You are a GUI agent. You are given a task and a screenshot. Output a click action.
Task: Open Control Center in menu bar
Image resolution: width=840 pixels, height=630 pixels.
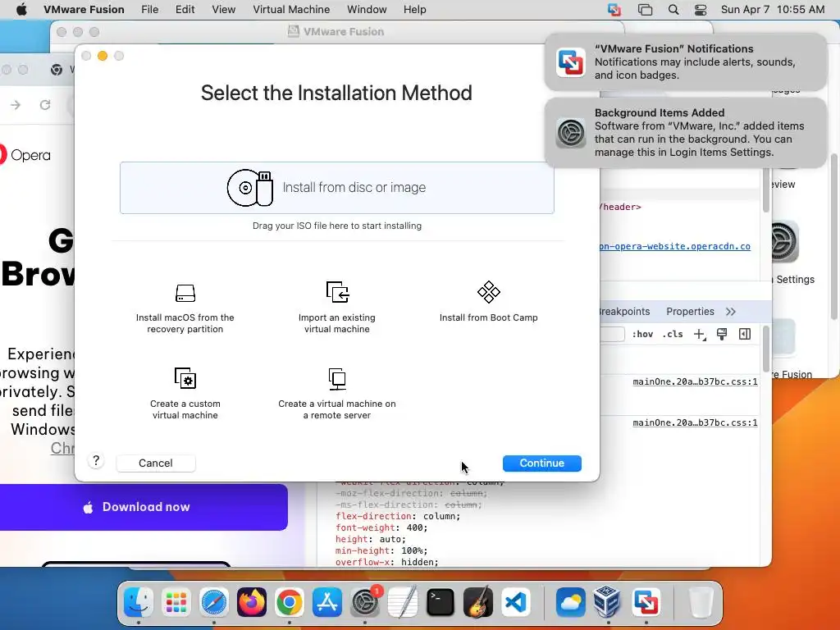[701, 10]
